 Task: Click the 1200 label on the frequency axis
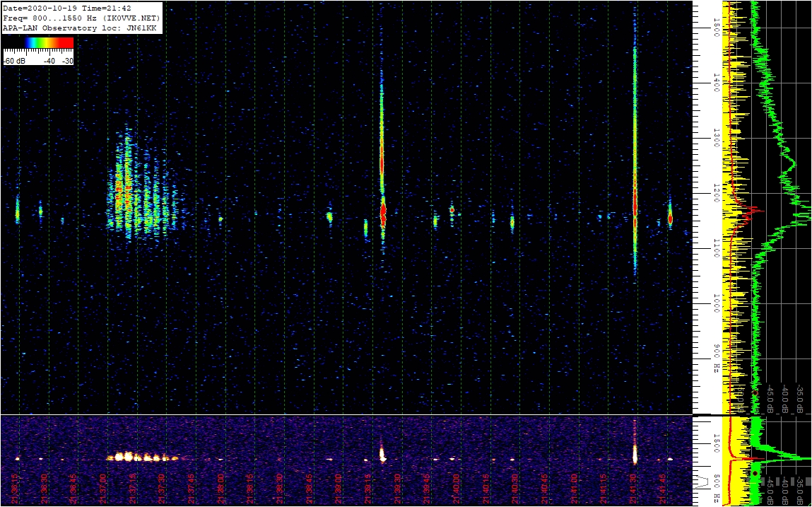pos(717,193)
